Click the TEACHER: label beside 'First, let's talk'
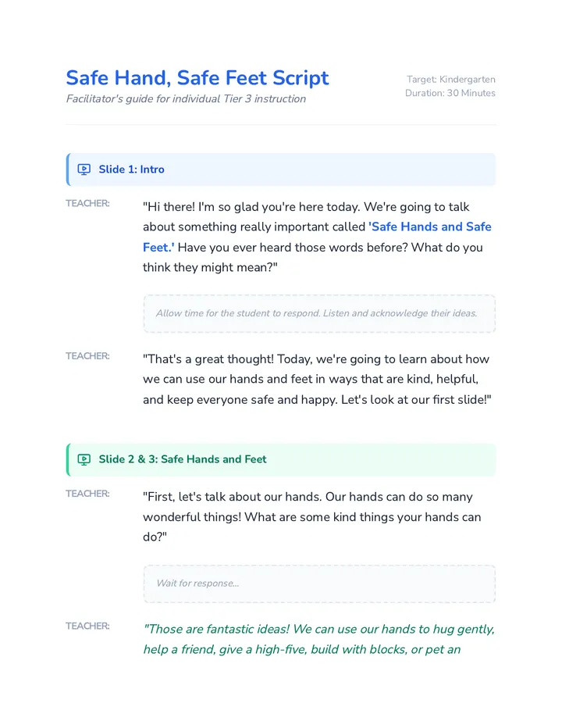Image resolution: width=562 pixels, height=728 pixels. 87,494
